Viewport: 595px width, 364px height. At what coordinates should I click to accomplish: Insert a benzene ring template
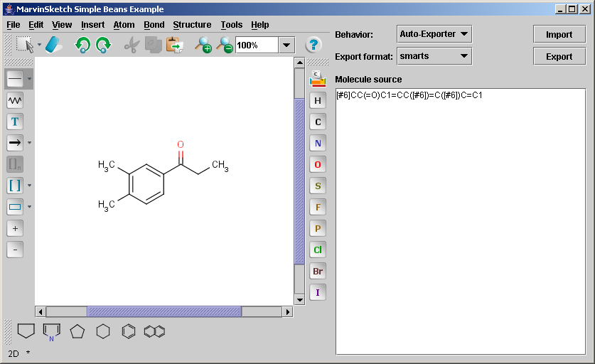pos(129,331)
